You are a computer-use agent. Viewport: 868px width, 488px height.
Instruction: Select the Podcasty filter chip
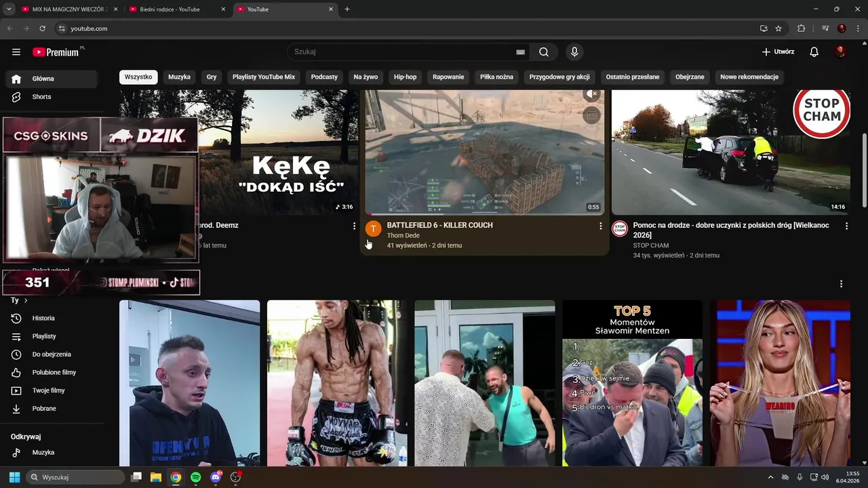coord(324,77)
